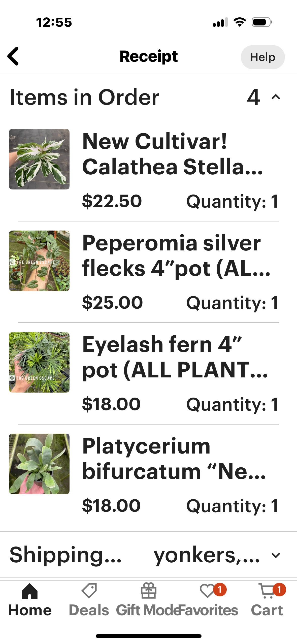297x644 pixels.
Task: Open the Home tab
Action: 30,591
